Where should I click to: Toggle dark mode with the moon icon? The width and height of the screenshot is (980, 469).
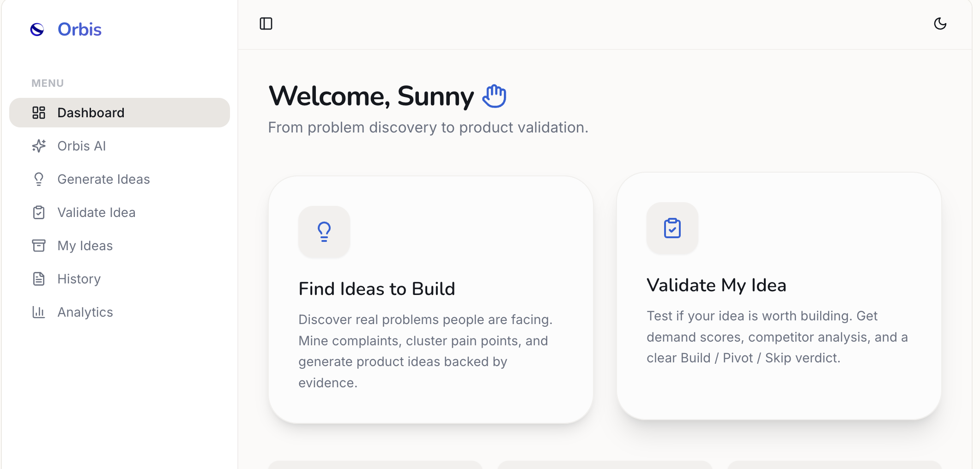[x=941, y=24]
